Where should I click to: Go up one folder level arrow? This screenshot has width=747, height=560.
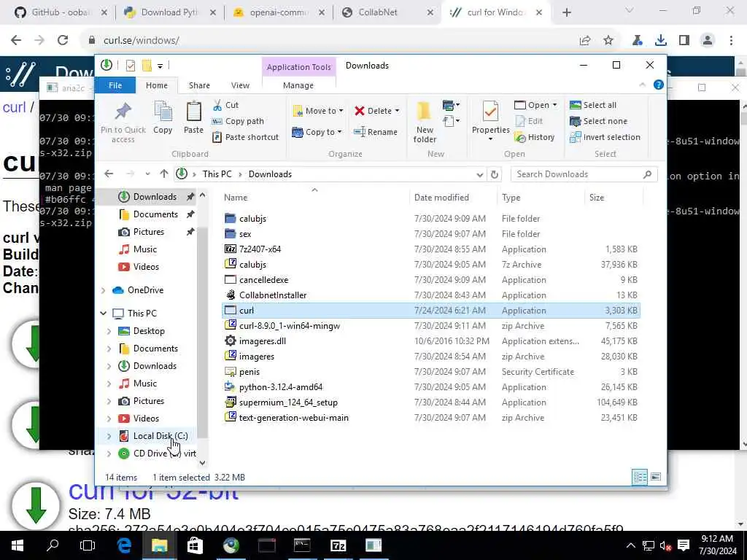pos(164,174)
